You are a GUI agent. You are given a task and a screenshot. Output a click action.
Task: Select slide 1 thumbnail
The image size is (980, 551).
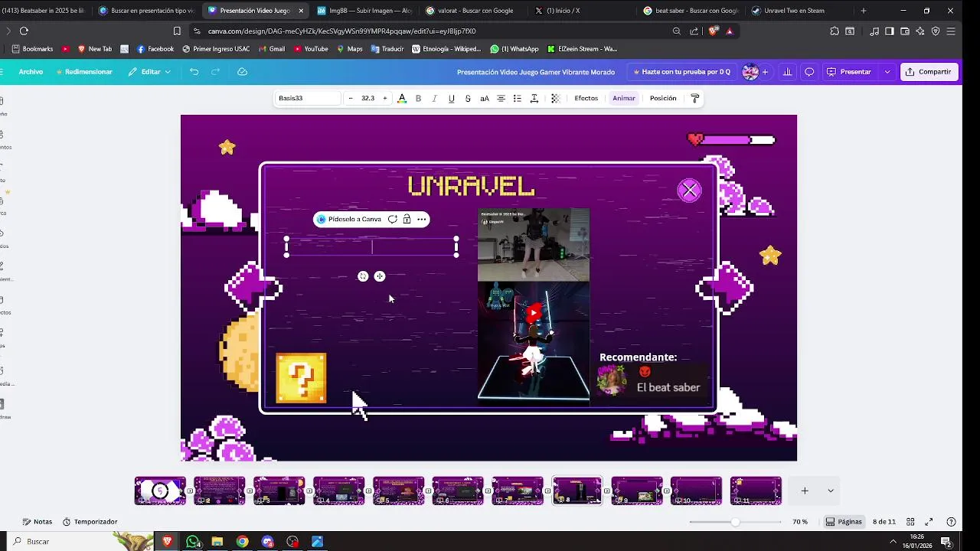coord(160,491)
